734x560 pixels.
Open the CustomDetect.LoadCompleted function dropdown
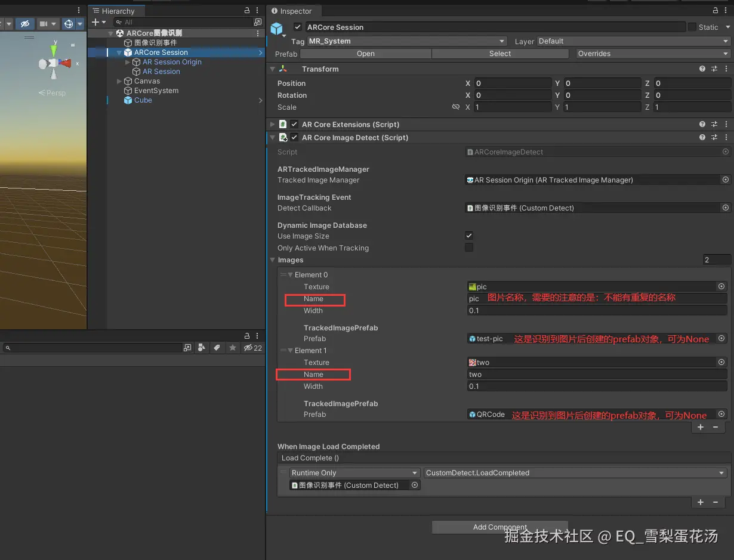[575, 473]
